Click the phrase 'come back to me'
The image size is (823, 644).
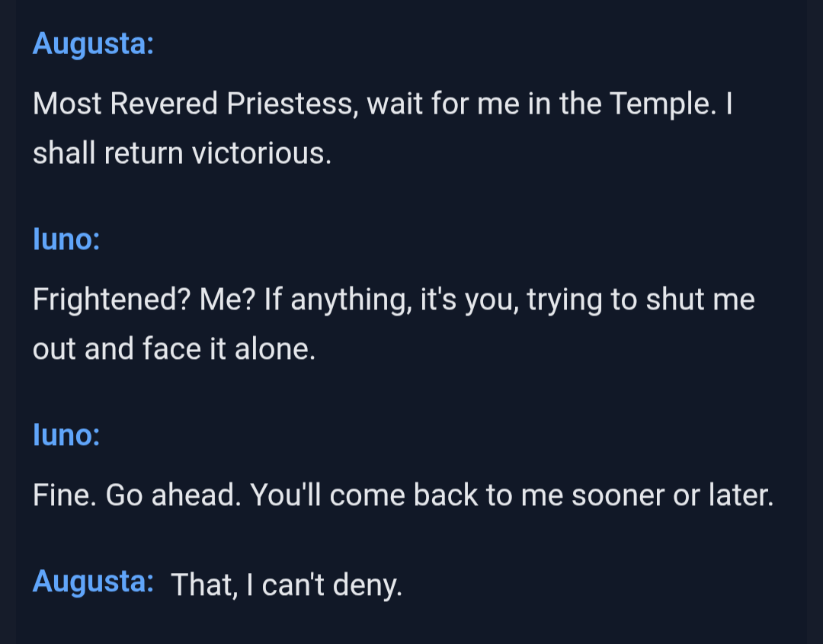(x=446, y=495)
